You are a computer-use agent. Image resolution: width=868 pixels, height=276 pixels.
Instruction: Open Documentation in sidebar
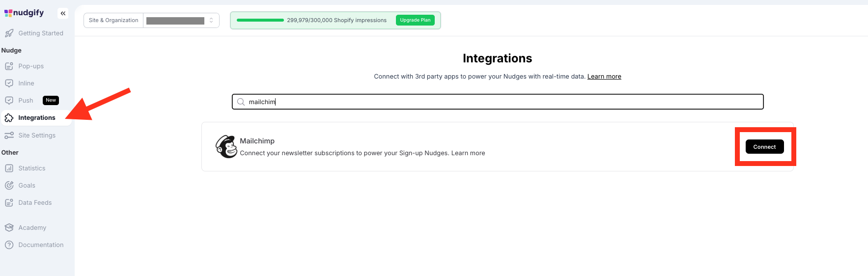(x=41, y=245)
